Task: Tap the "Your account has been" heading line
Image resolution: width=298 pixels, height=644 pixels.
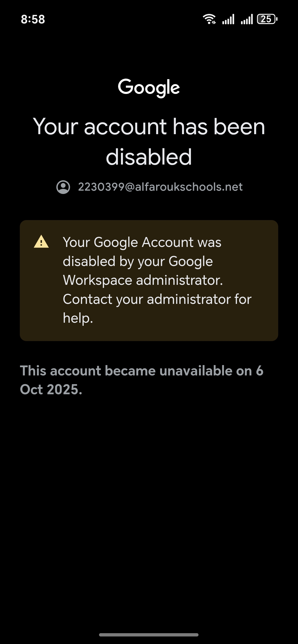Action: tap(149, 127)
